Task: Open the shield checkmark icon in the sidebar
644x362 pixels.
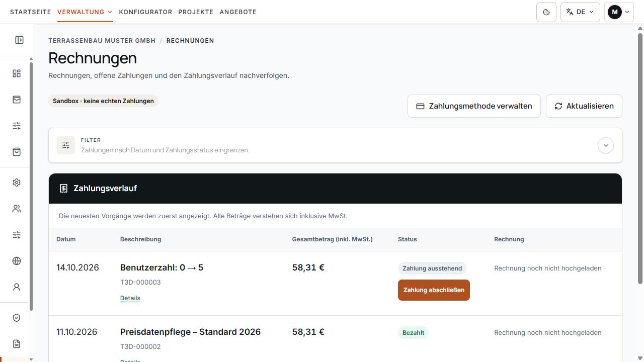Action: pyautogui.click(x=17, y=318)
